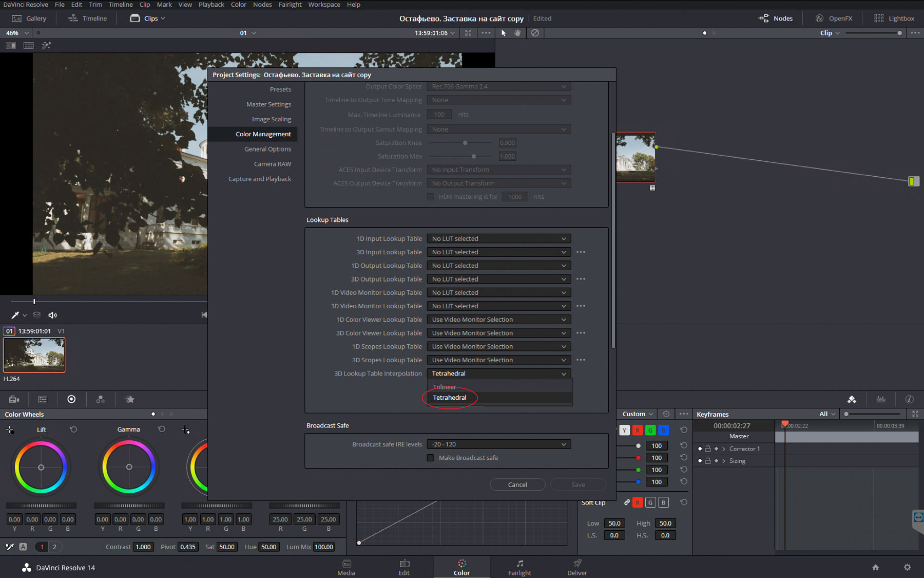924x578 pixels.
Task: Open the Motion Effects star icon
Action: click(x=129, y=399)
